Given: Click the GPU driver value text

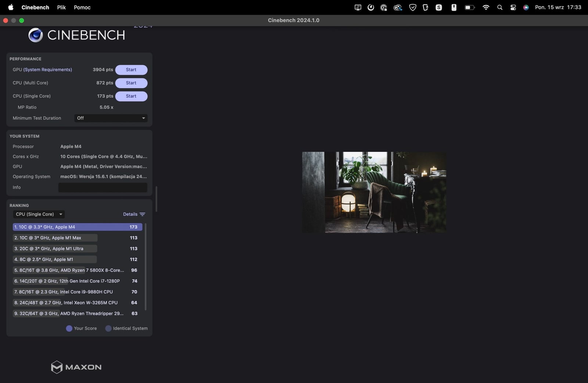Looking at the screenshot, I should coord(104,166).
